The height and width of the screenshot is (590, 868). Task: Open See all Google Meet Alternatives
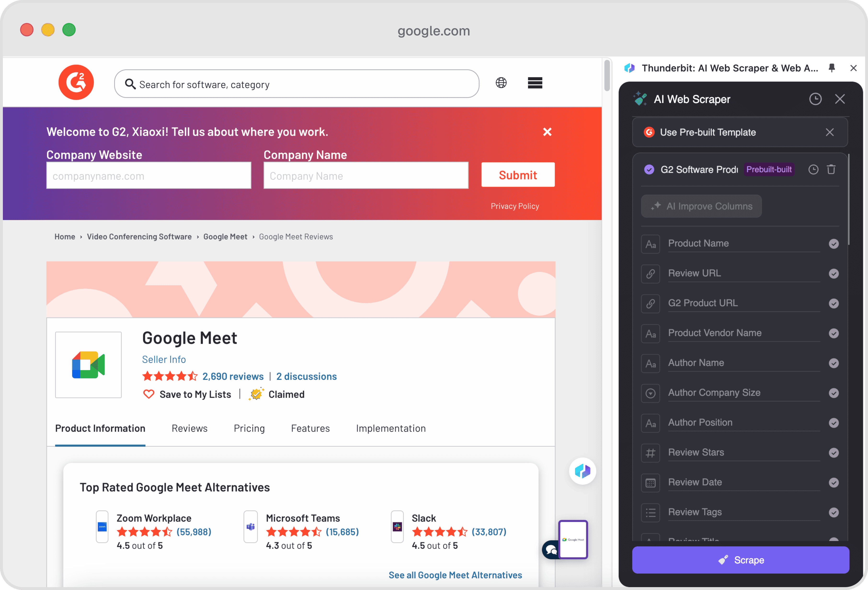click(x=455, y=575)
